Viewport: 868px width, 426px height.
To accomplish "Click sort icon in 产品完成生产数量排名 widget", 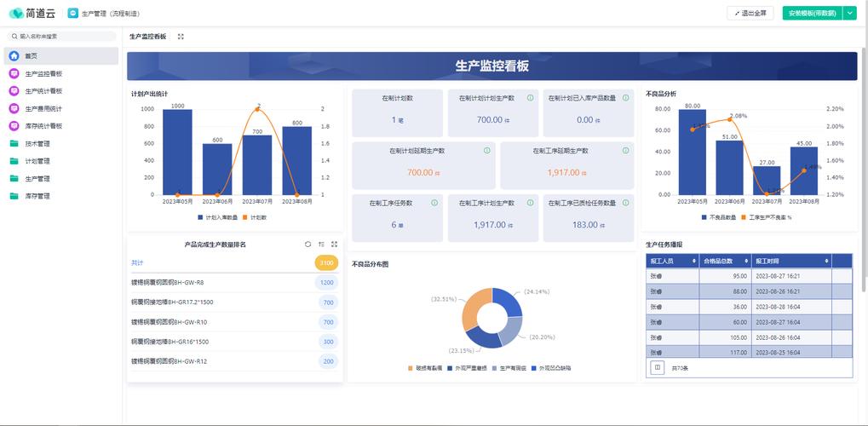I will point(321,245).
